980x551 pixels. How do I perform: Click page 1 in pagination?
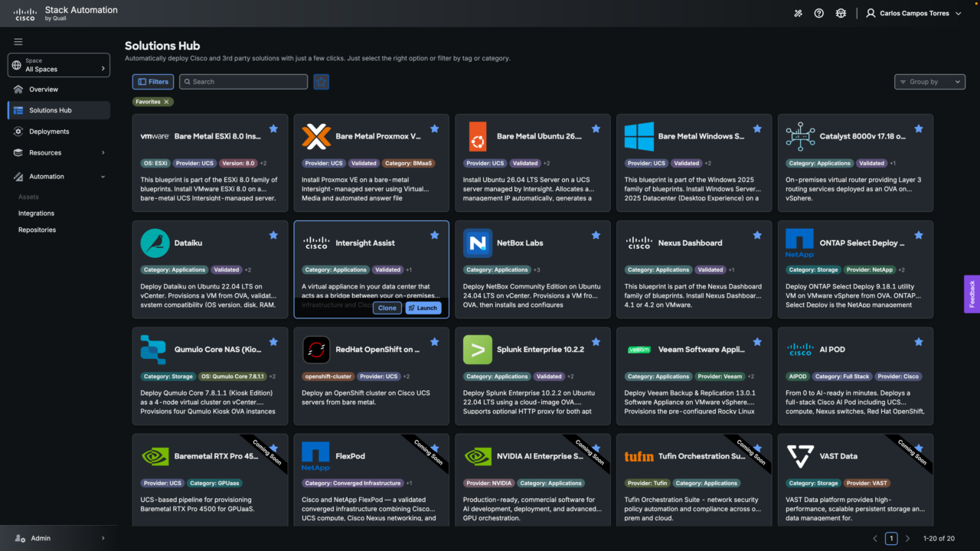891,539
